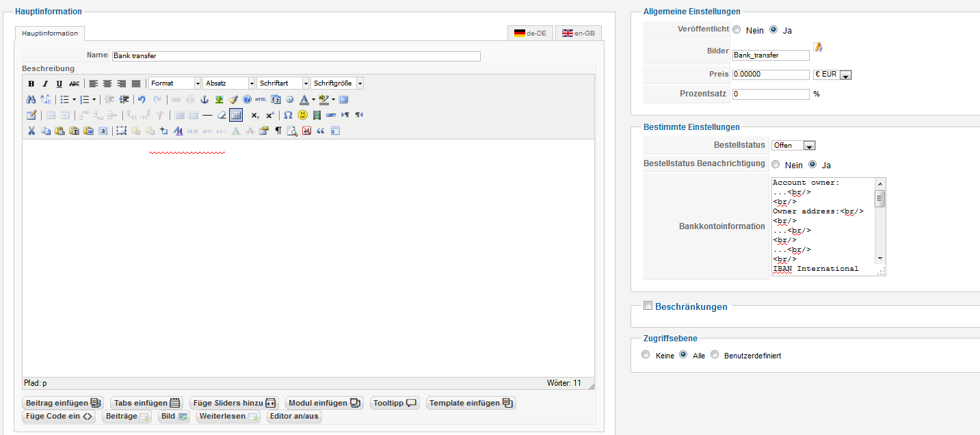Insert the current date icon
The image size is (980, 435).
coord(276,99)
